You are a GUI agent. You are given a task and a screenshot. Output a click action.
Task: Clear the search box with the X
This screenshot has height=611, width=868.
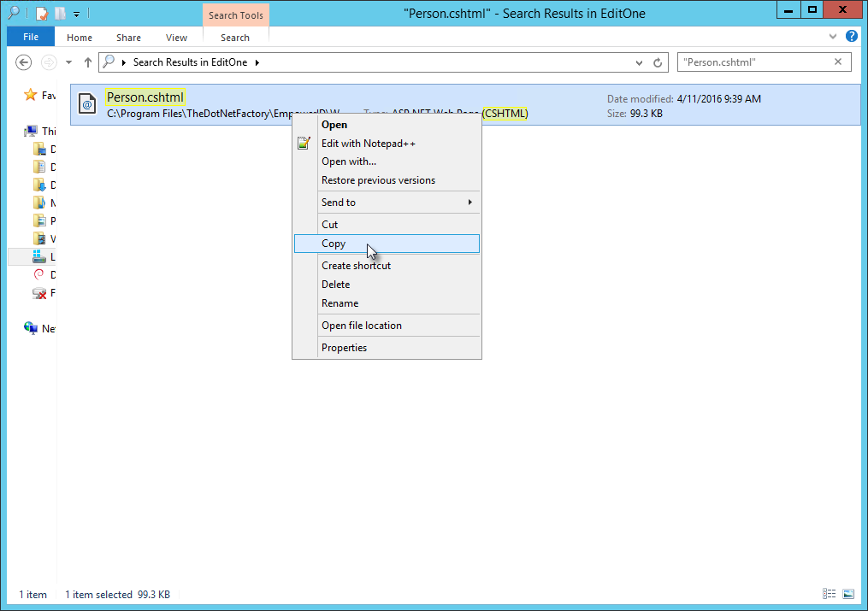pyautogui.click(x=836, y=62)
